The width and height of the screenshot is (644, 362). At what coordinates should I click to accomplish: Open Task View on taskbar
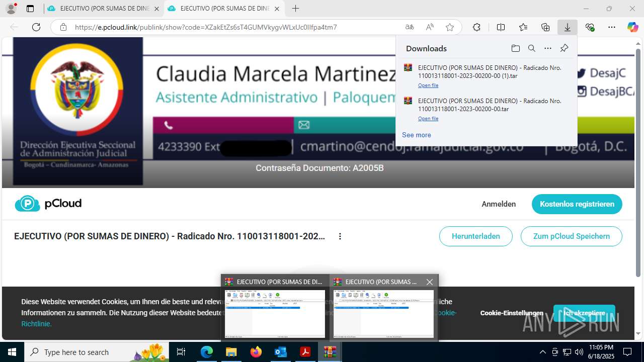pos(182,352)
